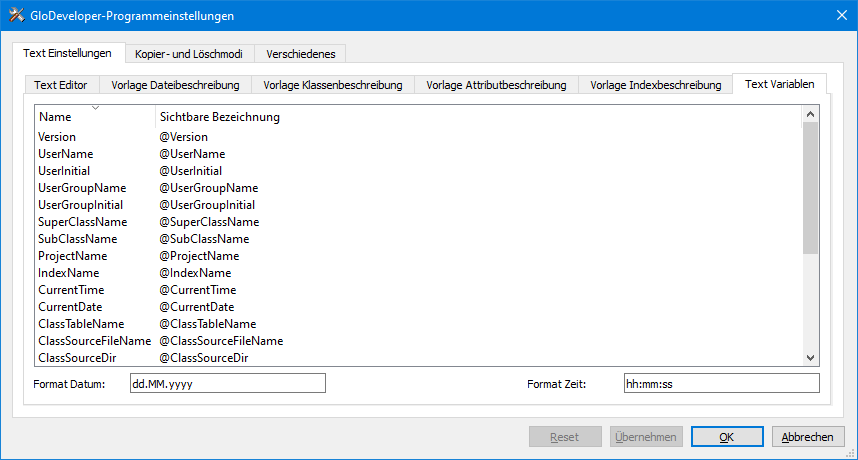The height and width of the screenshot is (460, 858).
Task: Click the Reset button
Action: pos(565,436)
